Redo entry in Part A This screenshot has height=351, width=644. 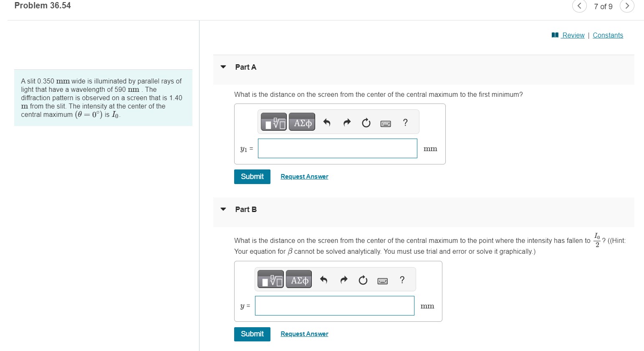347,123
